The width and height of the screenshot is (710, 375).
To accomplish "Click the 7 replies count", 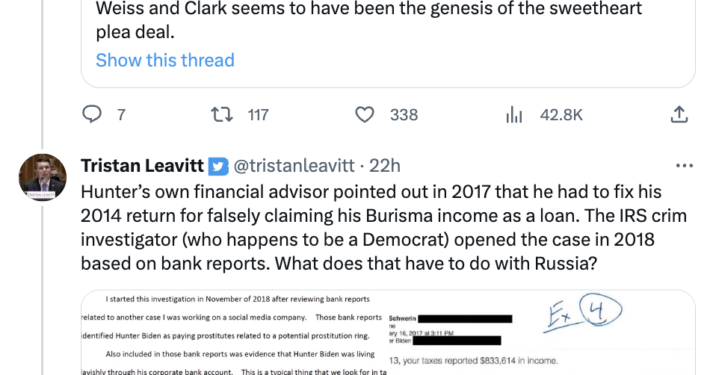I will point(121,115).
